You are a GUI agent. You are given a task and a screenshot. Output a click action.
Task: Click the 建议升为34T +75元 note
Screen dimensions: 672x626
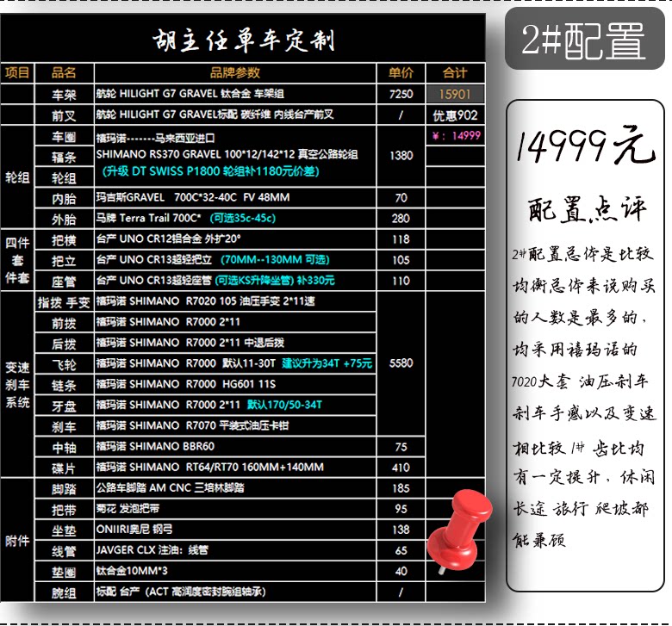[x=327, y=363]
